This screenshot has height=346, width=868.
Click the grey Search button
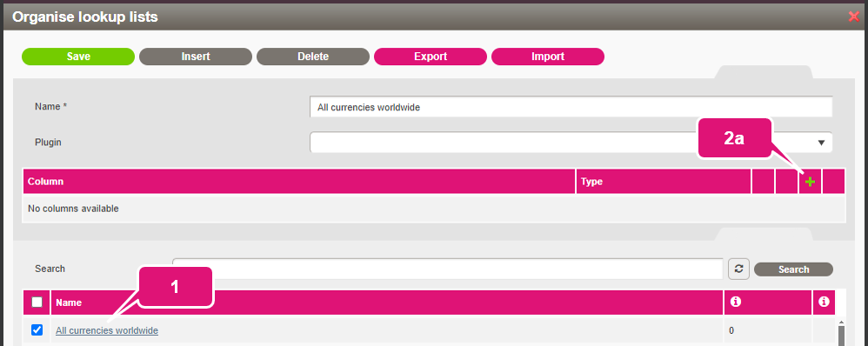tap(793, 269)
